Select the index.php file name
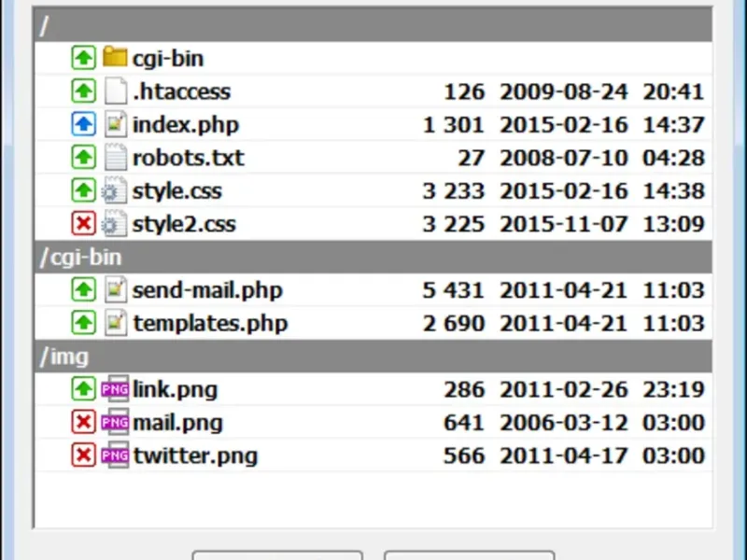This screenshot has height=560, width=747. (186, 124)
